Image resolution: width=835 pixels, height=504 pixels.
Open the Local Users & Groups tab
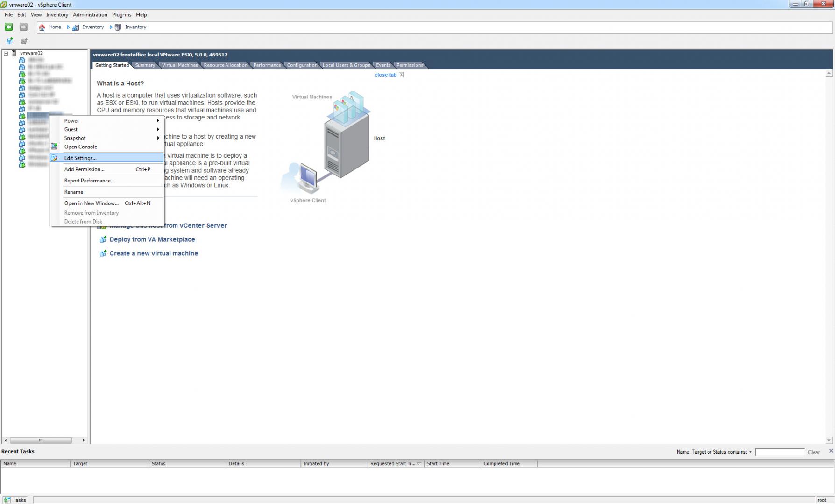click(x=347, y=65)
